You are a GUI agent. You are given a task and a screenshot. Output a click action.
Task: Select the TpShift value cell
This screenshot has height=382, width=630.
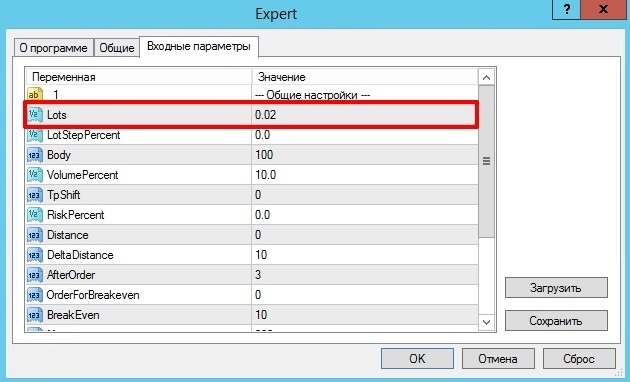tap(365, 195)
